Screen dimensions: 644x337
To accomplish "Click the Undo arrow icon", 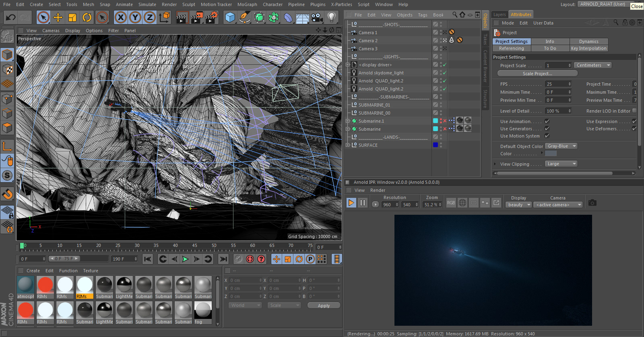I will click(11, 17).
